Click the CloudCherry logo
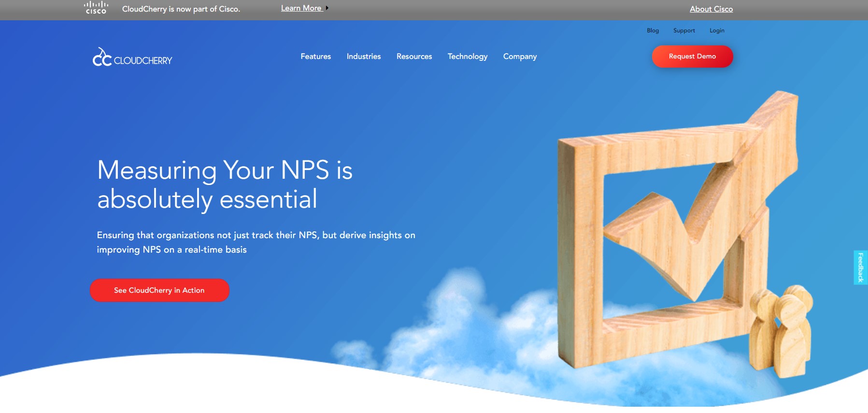 point(132,57)
